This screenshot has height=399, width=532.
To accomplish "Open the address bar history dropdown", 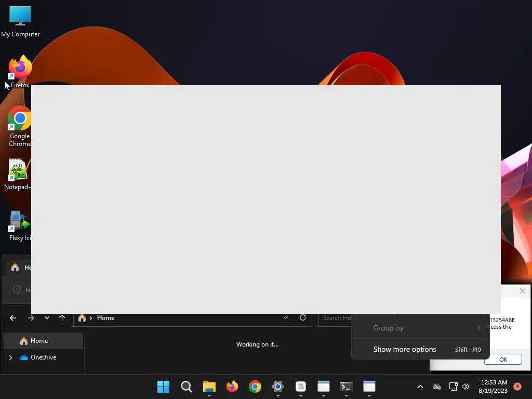I will coord(286,317).
